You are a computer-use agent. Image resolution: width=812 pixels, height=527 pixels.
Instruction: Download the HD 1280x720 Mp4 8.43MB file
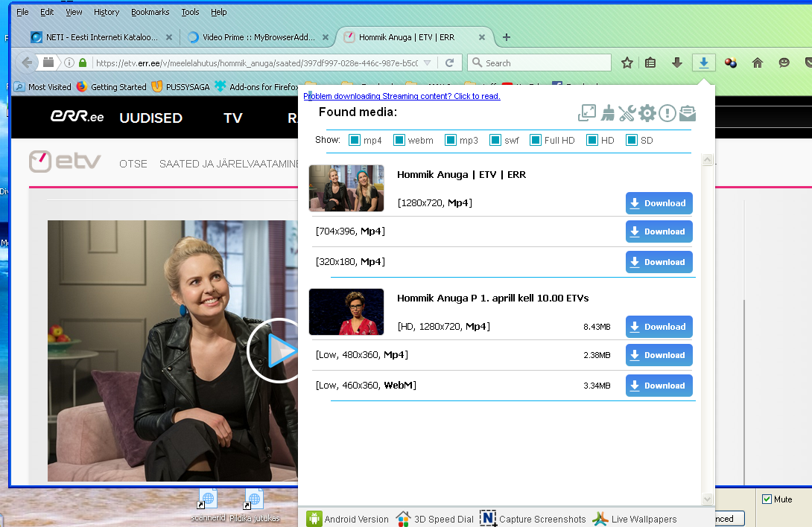click(x=659, y=327)
